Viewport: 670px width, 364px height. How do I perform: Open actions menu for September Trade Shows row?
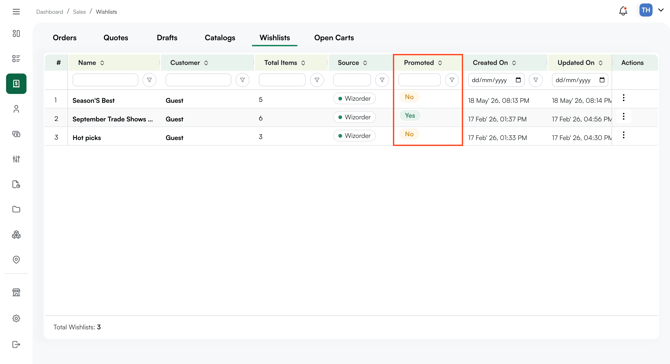[x=623, y=116]
